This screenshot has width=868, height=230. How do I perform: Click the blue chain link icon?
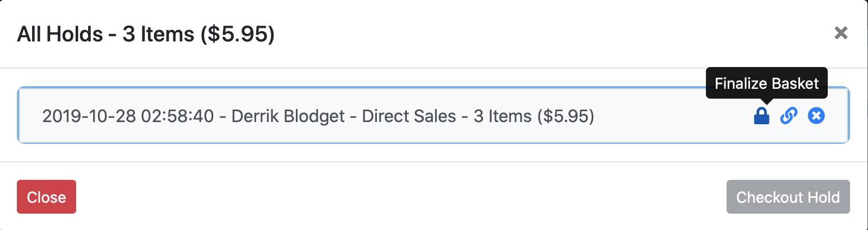pos(789,116)
